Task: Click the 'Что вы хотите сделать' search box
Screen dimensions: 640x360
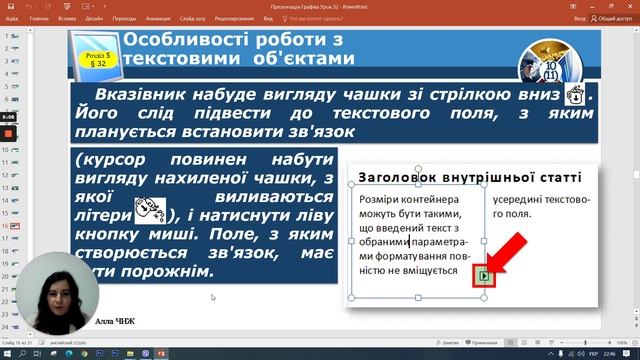Action: pos(313,19)
